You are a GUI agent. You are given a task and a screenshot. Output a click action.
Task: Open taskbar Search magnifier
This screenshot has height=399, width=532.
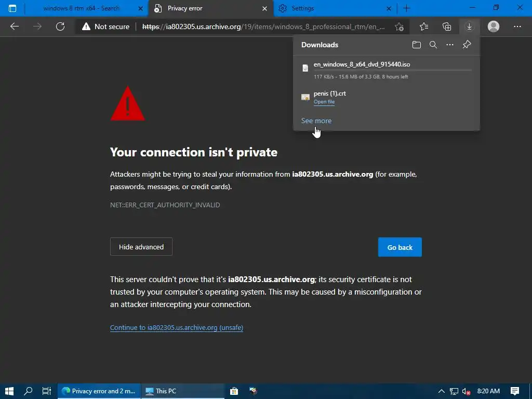click(x=28, y=391)
